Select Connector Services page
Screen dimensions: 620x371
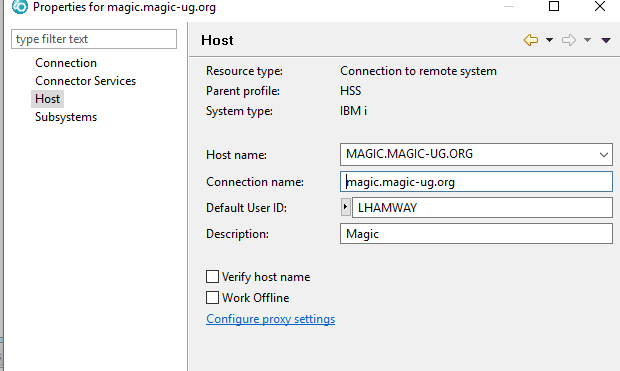tap(85, 81)
